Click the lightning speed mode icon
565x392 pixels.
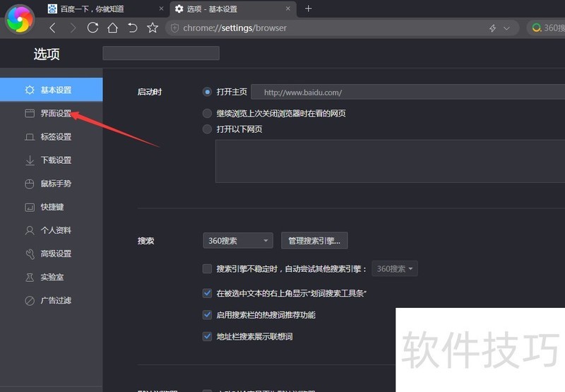(x=492, y=28)
